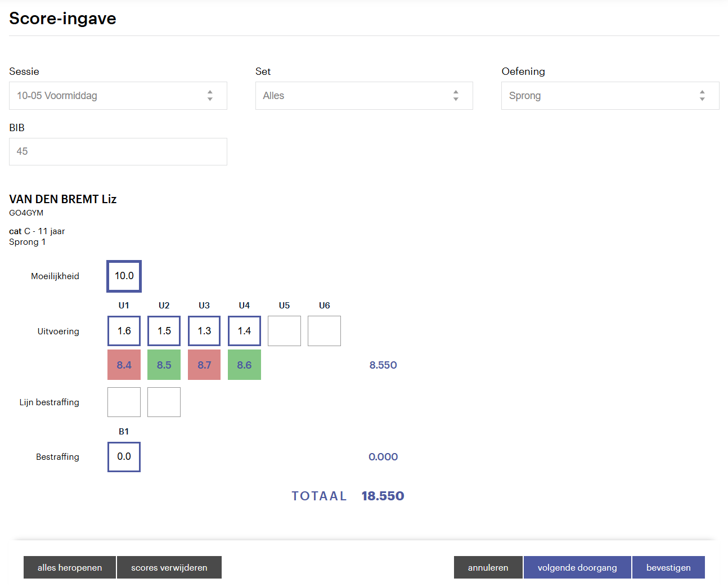Select the Moeilijkheid score field
This screenshot has height=587, width=728.
(x=124, y=276)
